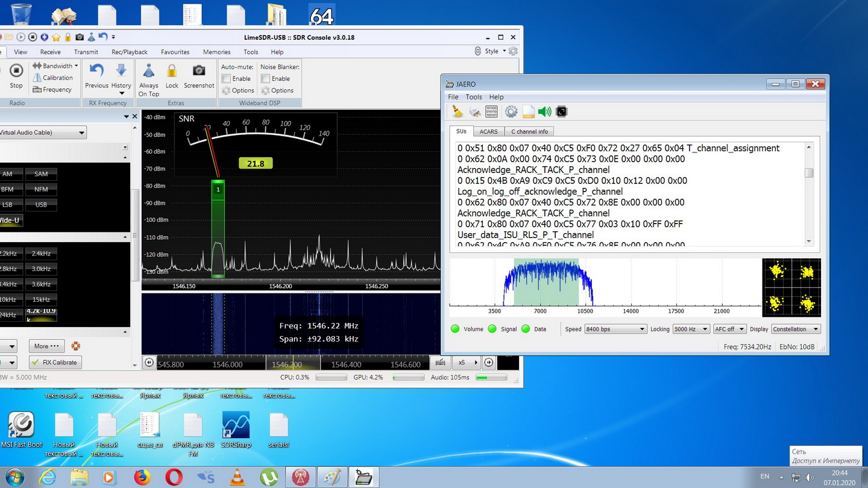The width and height of the screenshot is (868, 488).
Task: Open the Bandwidth dropdown in Radio group
Action: 55,66
